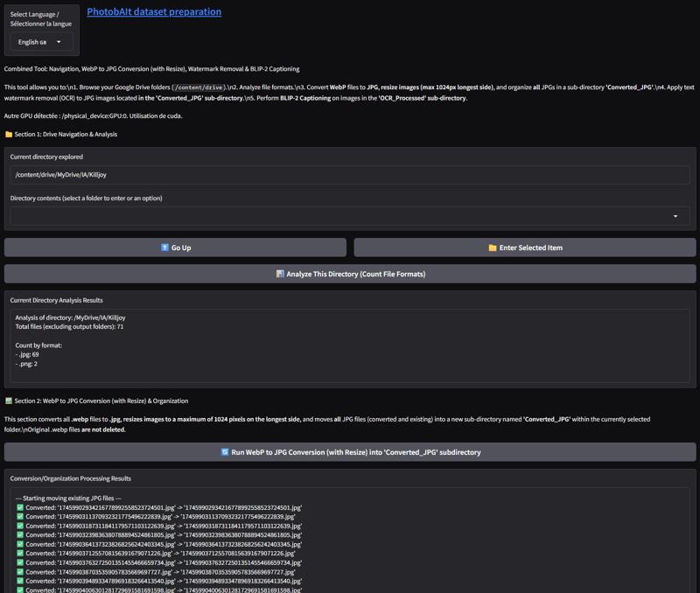Image resolution: width=700 pixels, height=593 pixels.
Task: Click the Conversion/Organization Processing Results textbox
Action: click(x=350, y=541)
